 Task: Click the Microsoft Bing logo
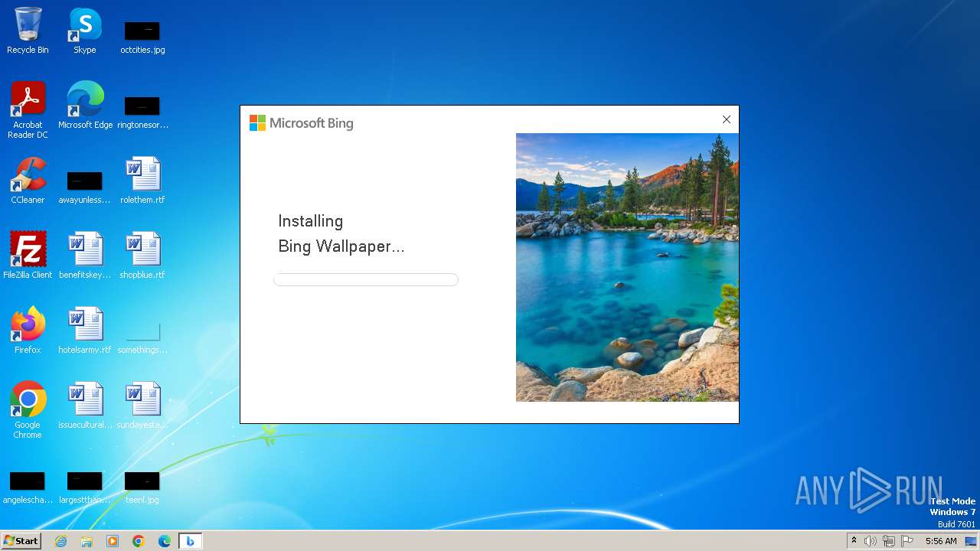coord(302,123)
